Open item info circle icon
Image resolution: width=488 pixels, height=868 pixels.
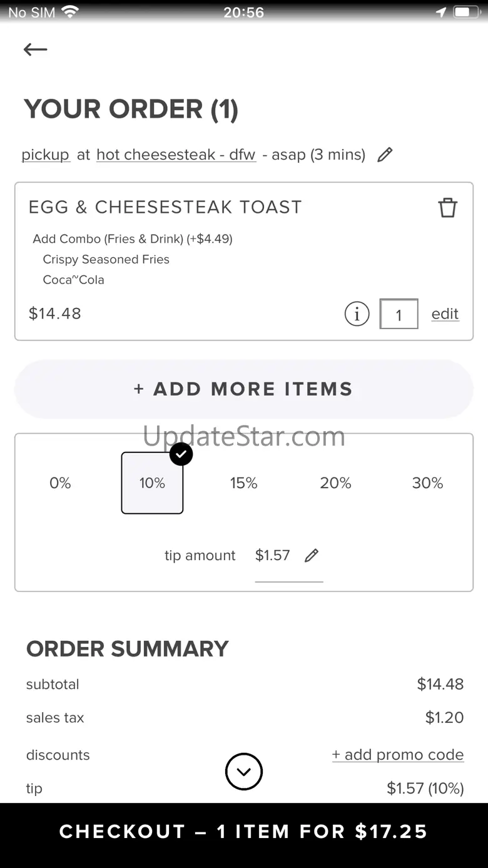pos(357,314)
